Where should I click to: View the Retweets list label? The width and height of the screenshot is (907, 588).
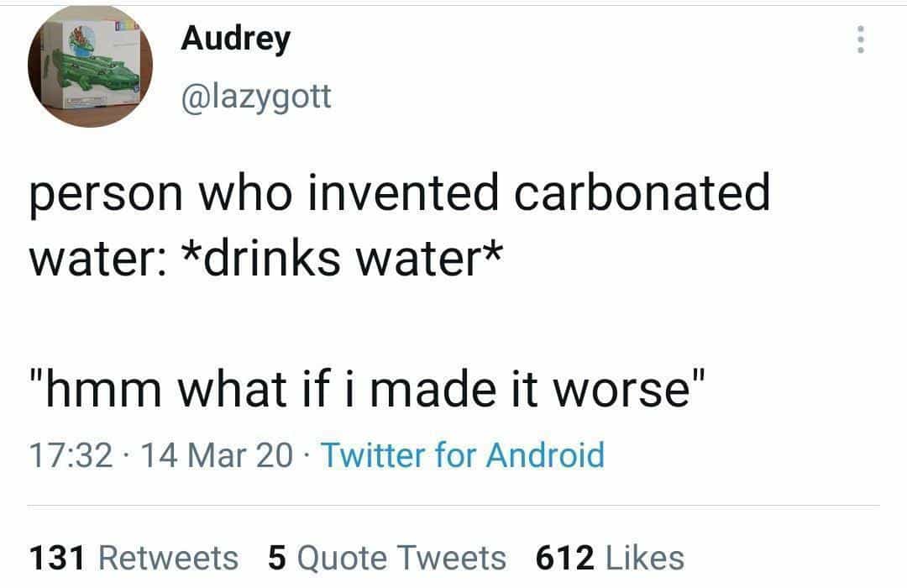169,558
